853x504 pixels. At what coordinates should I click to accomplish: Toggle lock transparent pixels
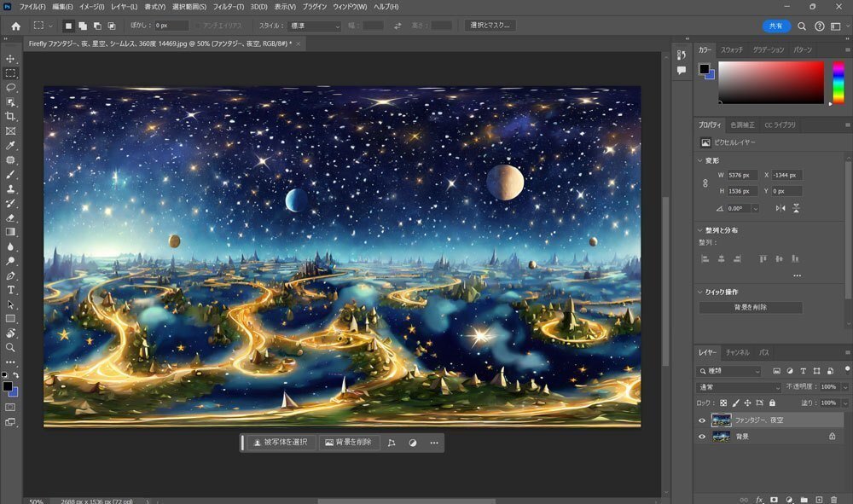(723, 403)
